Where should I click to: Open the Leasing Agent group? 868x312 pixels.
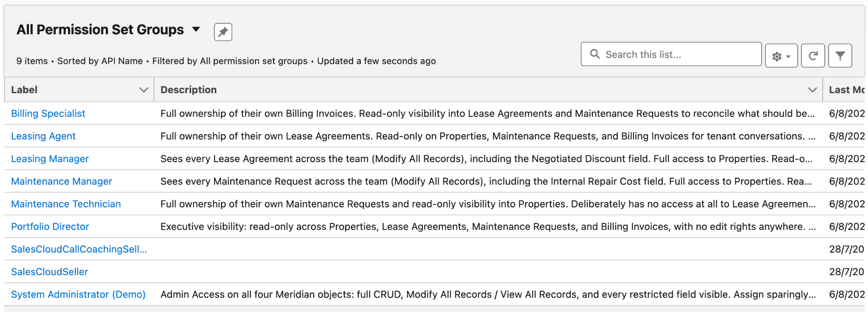coord(43,136)
